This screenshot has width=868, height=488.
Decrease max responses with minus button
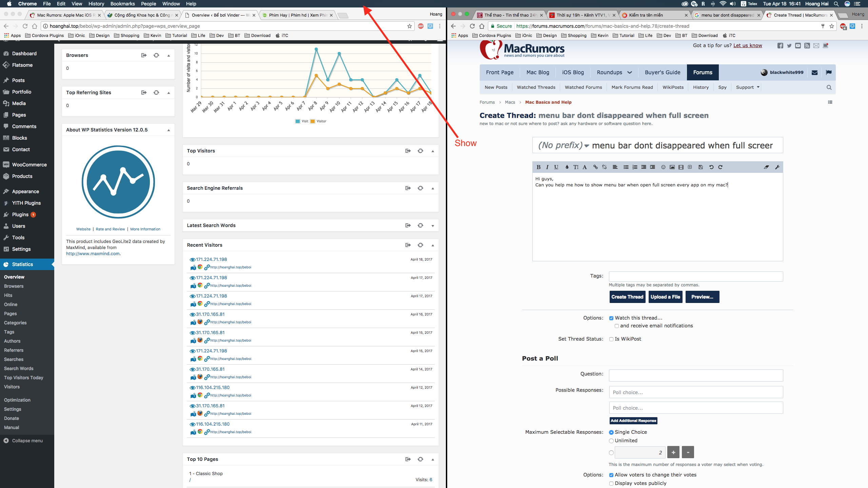(x=688, y=452)
